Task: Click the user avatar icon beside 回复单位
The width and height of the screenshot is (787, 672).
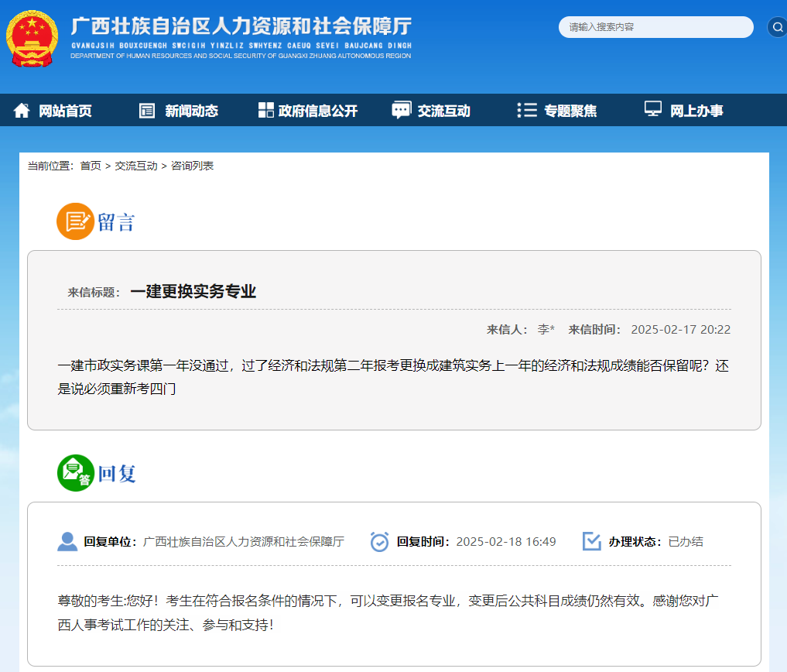Action: 67,542
